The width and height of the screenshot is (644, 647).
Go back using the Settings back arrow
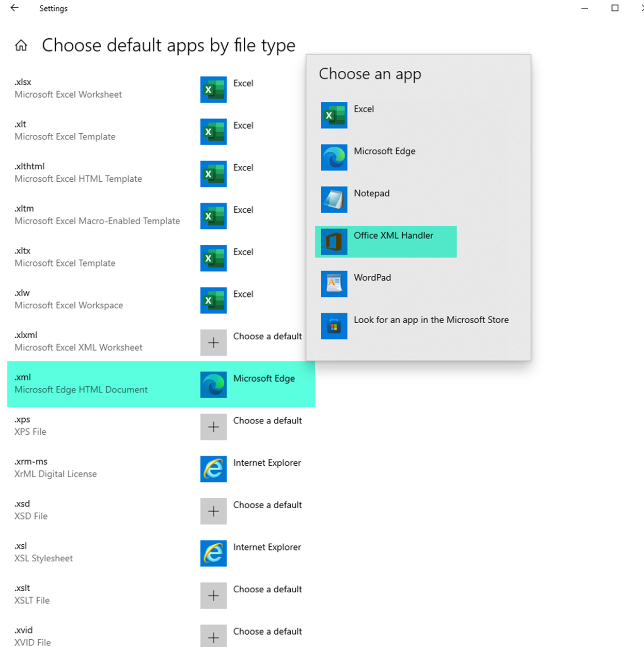pyautogui.click(x=14, y=8)
